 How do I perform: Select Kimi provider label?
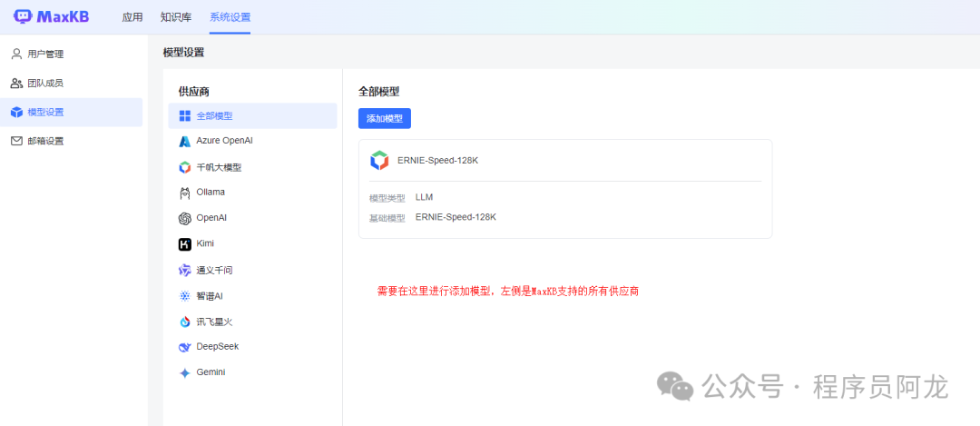(x=206, y=243)
